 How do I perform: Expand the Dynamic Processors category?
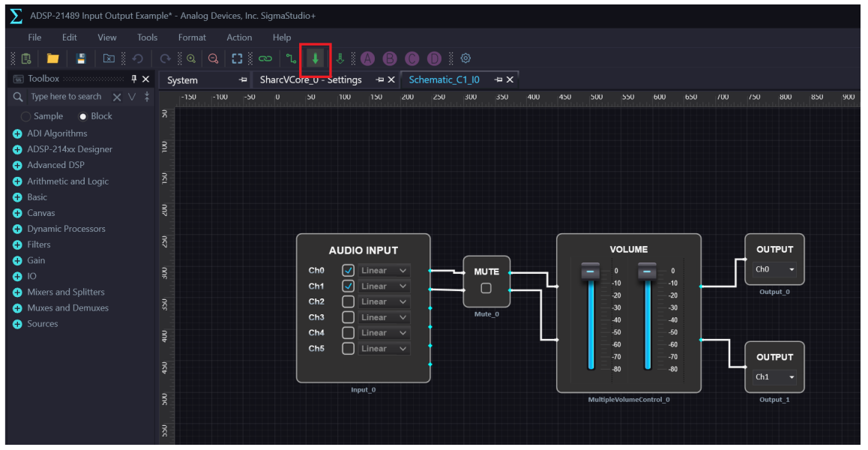tap(17, 229)
